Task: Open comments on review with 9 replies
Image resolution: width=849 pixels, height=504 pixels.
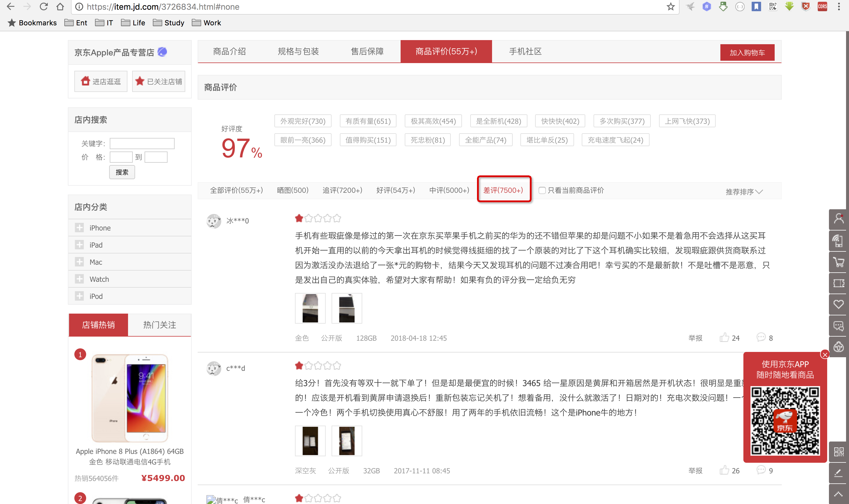Action: [765, 470]
